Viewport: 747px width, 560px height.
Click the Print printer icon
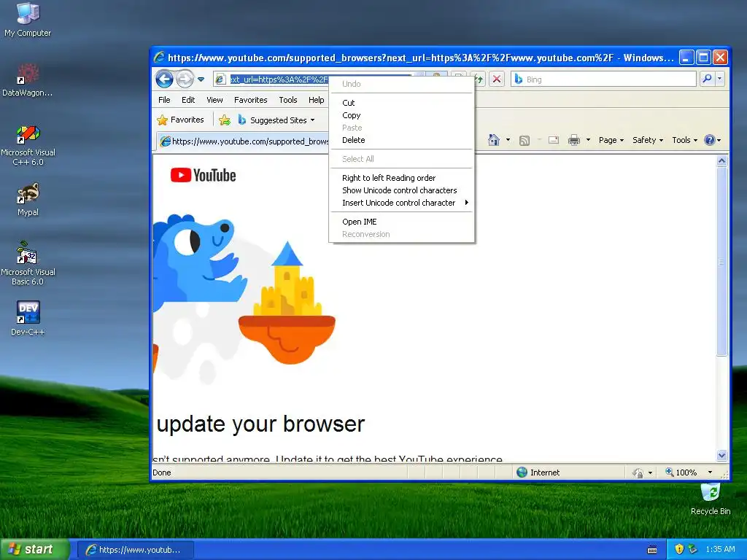(574, 140)
